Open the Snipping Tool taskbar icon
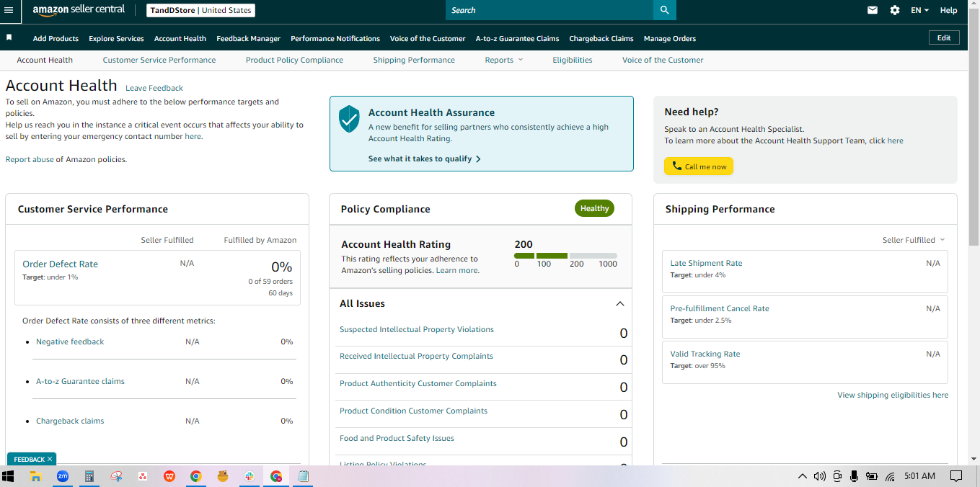The width and height of the screenshot is (980, 487). tap(116, 476)
